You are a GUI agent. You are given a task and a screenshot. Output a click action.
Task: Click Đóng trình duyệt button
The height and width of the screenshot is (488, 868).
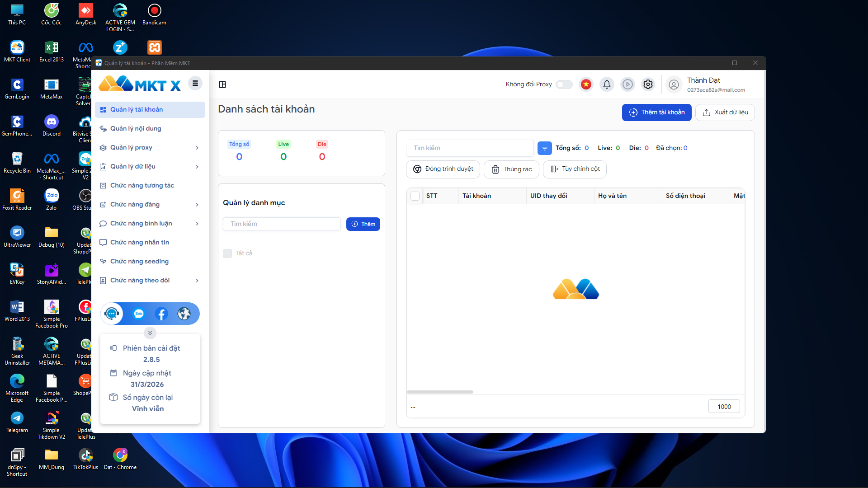click(443, 169)
